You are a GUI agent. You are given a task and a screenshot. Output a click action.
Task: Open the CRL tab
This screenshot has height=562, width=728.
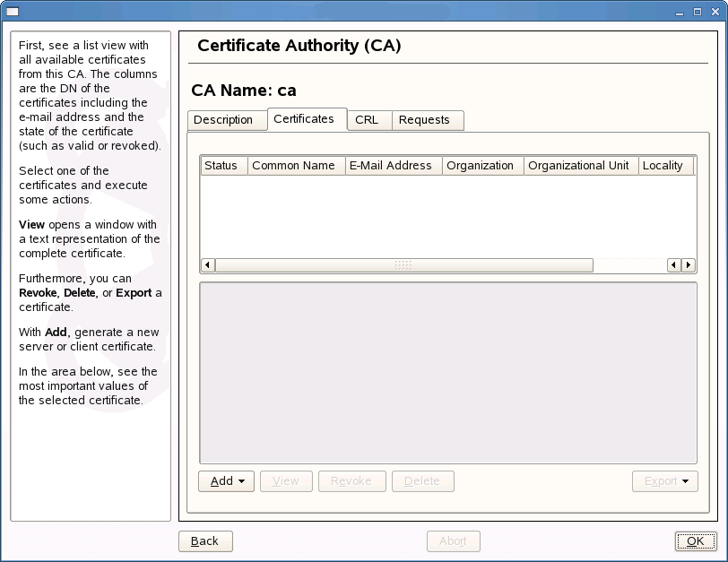point(366,120)
